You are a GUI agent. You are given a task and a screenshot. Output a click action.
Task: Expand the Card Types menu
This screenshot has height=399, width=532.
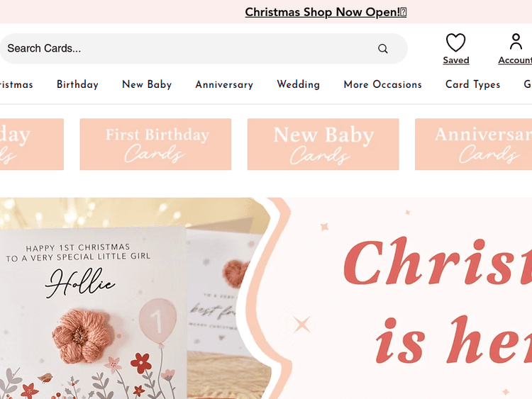click(x=472, y=84)
